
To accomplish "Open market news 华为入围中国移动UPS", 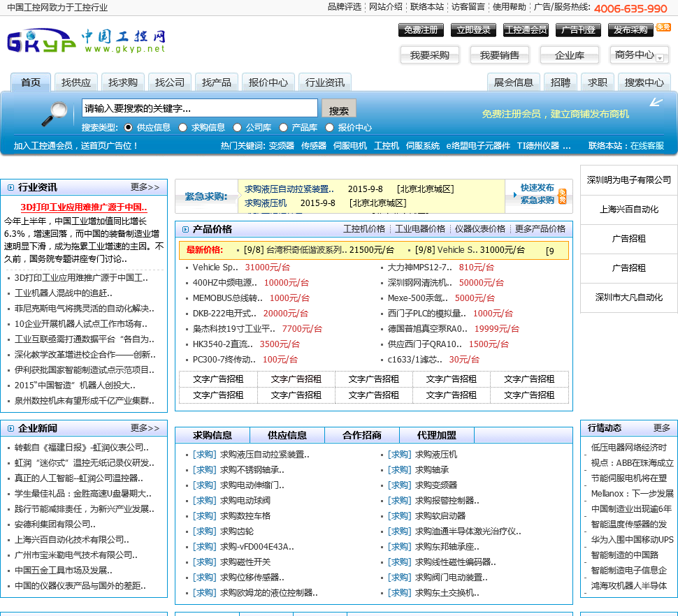I will pyautogui.click(x=632, y=540).
